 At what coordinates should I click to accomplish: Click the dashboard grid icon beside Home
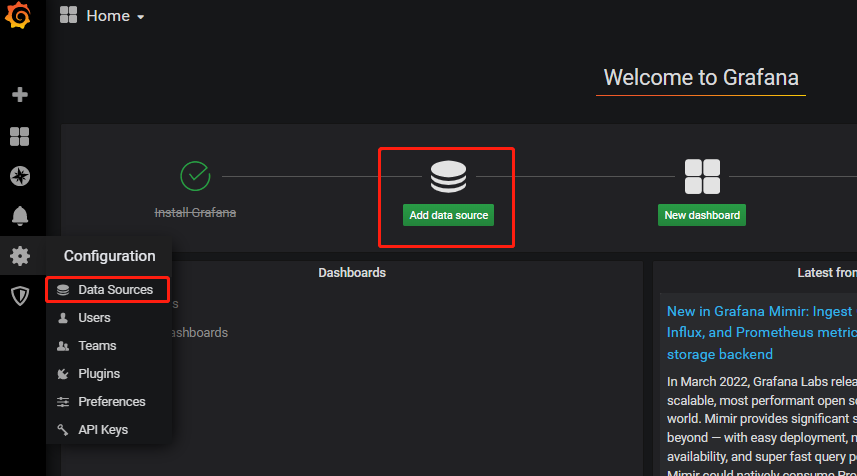pos(68,15)
